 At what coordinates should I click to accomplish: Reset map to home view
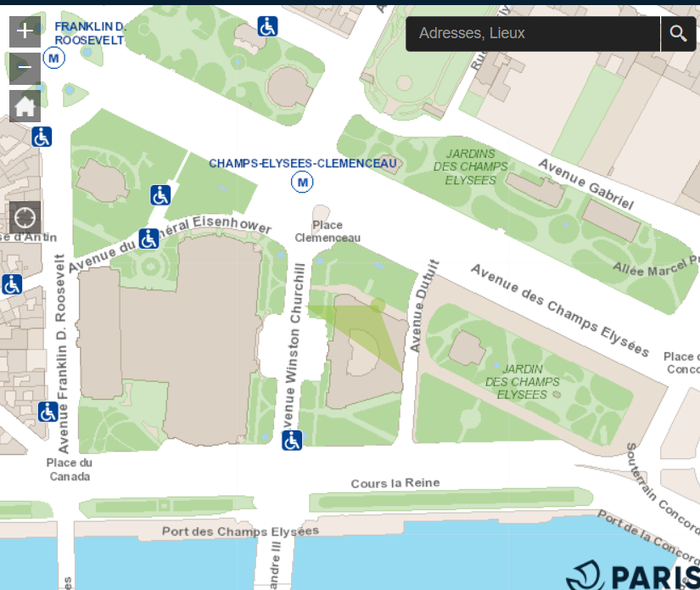(25, 107)
